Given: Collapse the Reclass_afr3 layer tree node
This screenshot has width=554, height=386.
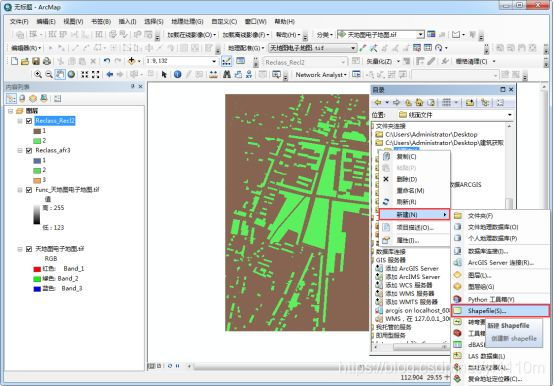Looking at the screenshot, I should coord(20,151).
